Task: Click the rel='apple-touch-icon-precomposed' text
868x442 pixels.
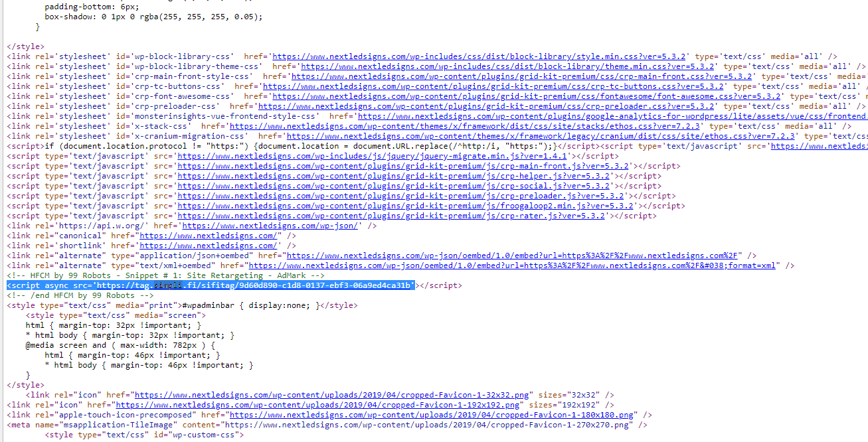Action: 113,415
